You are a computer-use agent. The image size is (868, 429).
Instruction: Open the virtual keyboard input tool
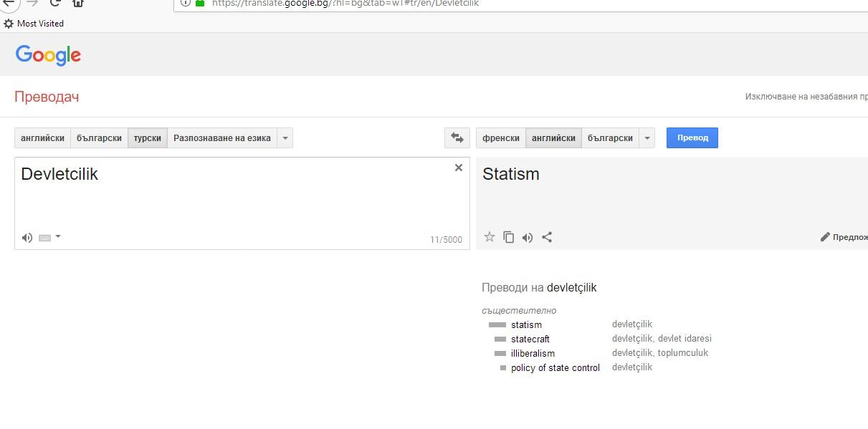tap(44, 238)
